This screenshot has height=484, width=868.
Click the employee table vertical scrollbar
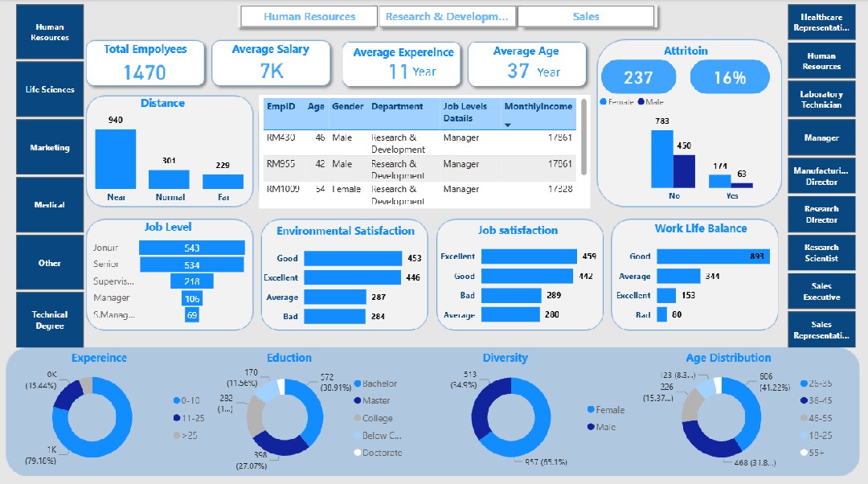coord(584,137)
